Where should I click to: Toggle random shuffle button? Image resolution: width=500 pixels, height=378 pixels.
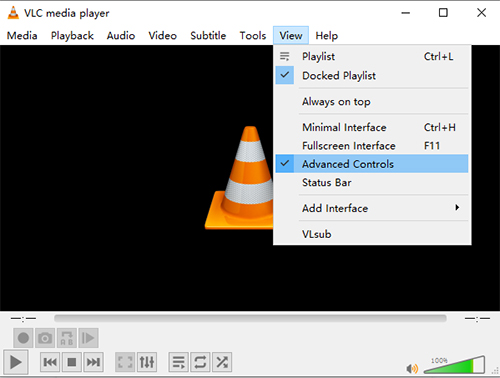point(222,362)
